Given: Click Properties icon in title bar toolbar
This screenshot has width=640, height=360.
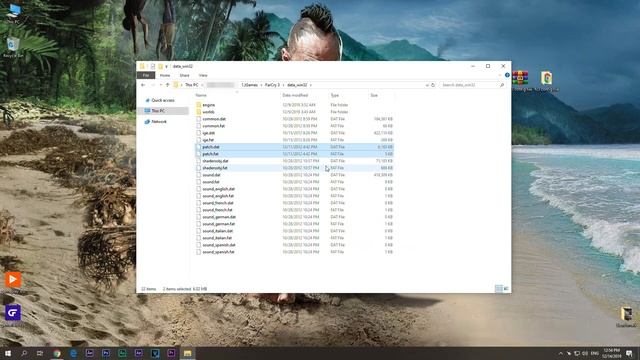Looking at the screenshot, I should point(153,66).
